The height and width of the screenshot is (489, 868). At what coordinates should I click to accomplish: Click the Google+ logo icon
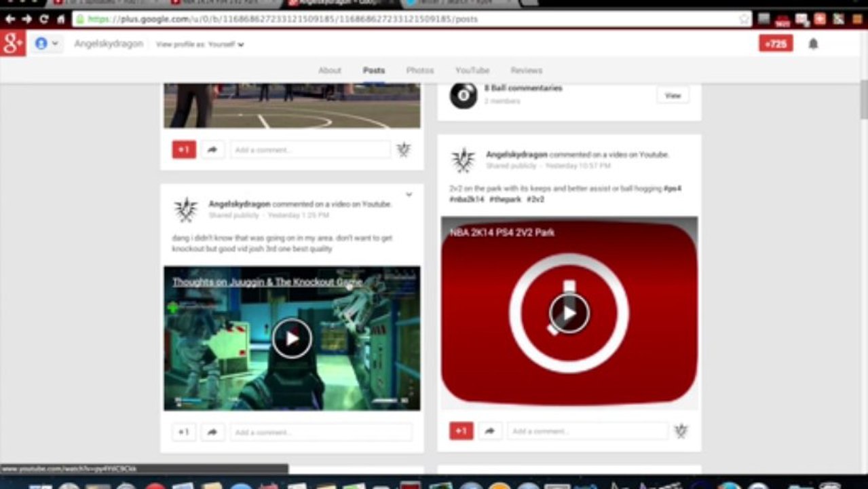click(13, 43)
